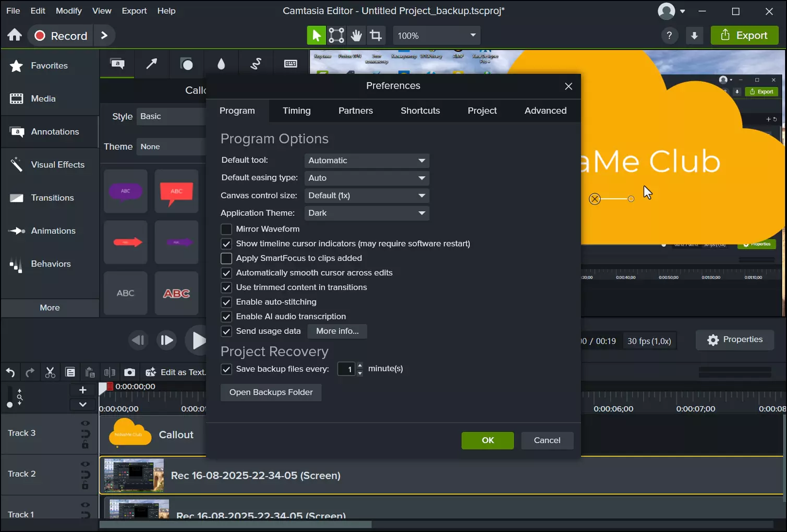Open the keystroke callout keyboard tab
Image resolution: width=787 pixels, height=532 pixels.
290,64
